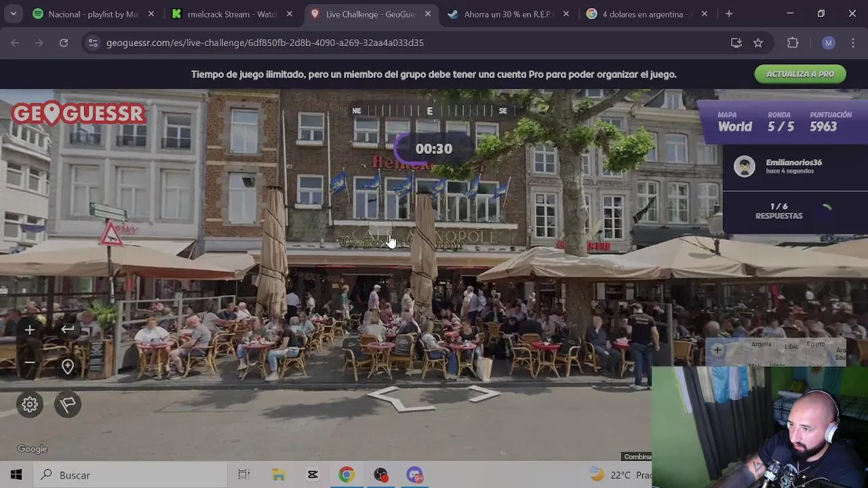Viewport: 868px width, 488px height.
Task: Switch to the rmelcrack Stream tab
Action: pyautogui.click(x=232, y=14)
